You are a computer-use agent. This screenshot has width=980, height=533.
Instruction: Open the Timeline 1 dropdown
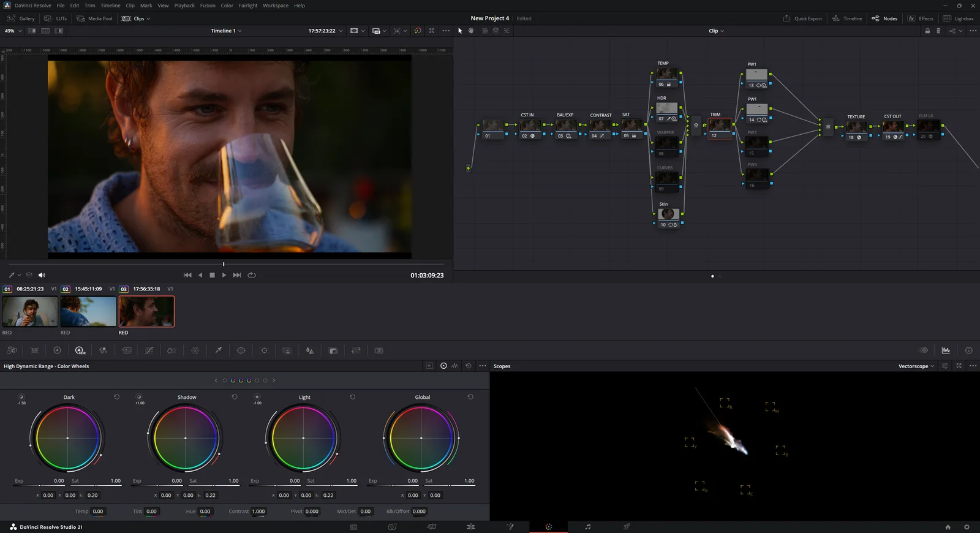click(x=226, y=31)
